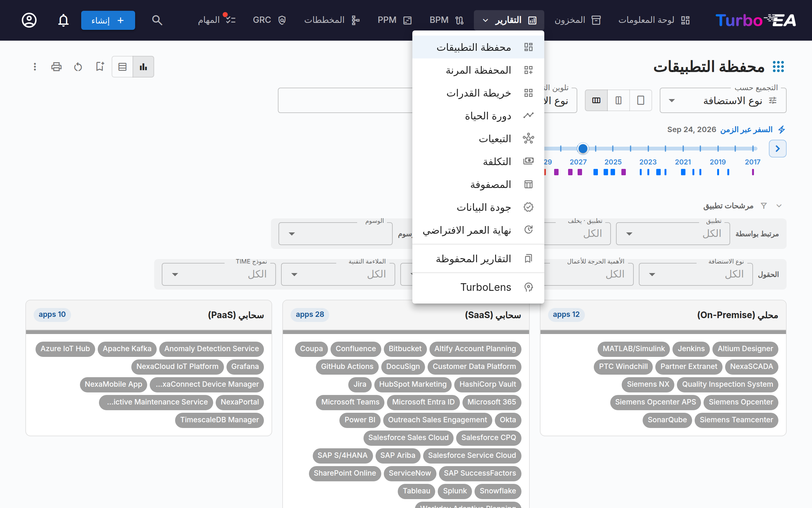Screen dimensions: 812x508
Task: Click the إنشاء create button
Action: coord(108,20)
